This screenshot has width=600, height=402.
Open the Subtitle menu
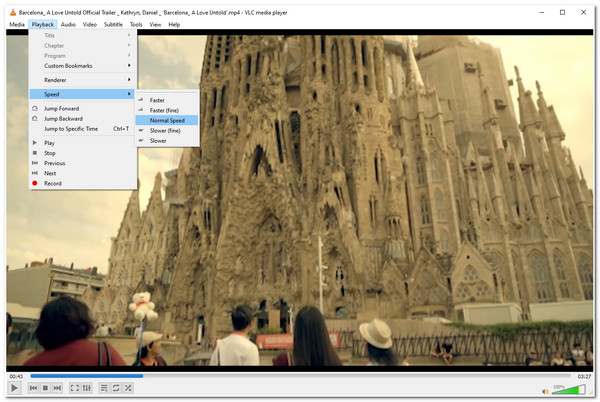pos(113,24)
